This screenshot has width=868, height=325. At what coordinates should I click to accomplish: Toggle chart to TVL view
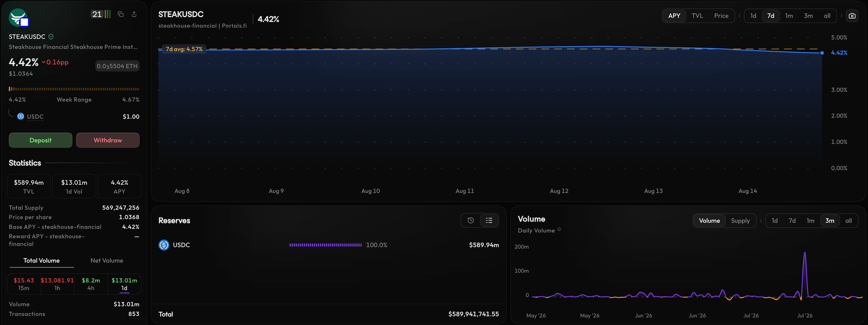coord(697,16)
